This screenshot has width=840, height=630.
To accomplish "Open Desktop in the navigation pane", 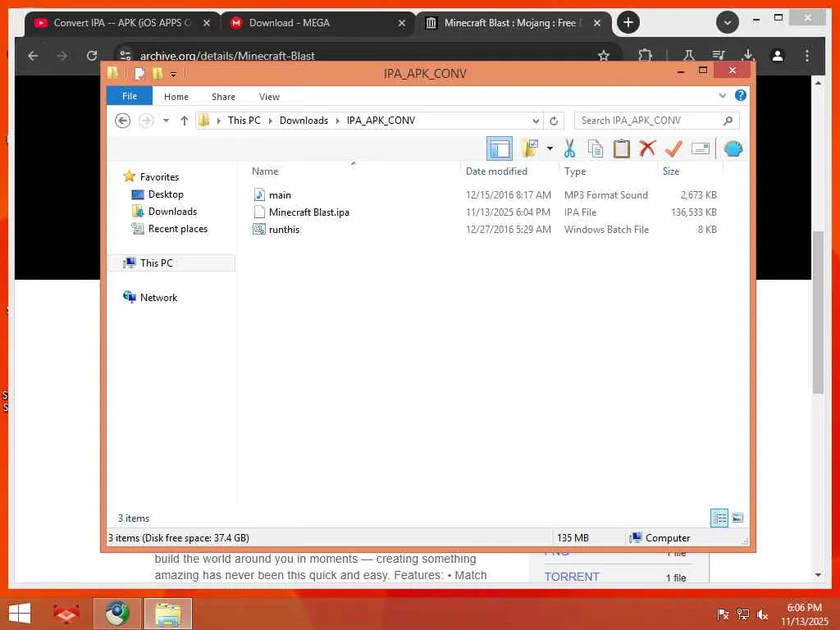I will tap(166, 194).
